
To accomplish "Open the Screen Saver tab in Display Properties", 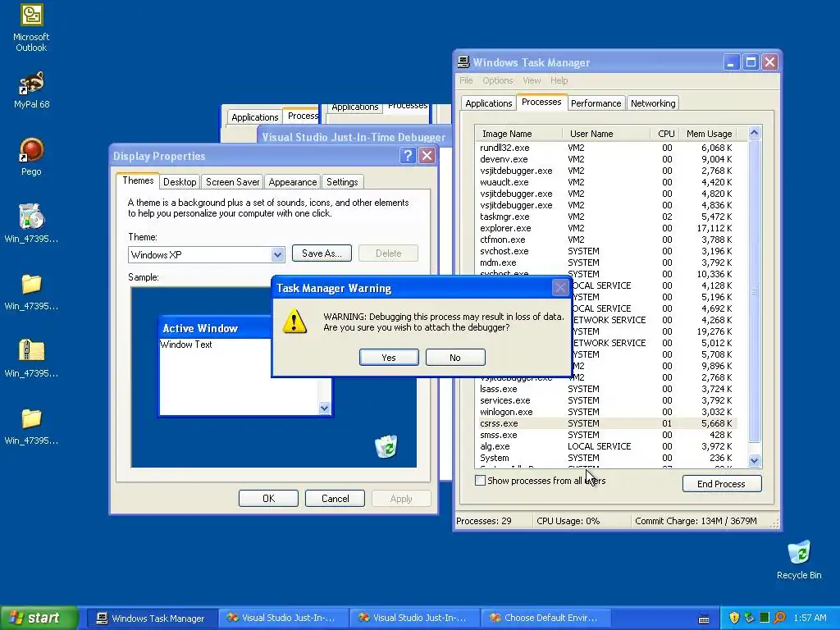I will [232, 182].
